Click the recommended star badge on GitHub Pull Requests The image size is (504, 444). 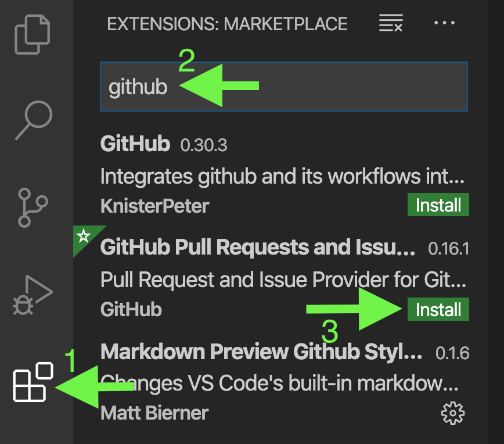pos(84,236)
